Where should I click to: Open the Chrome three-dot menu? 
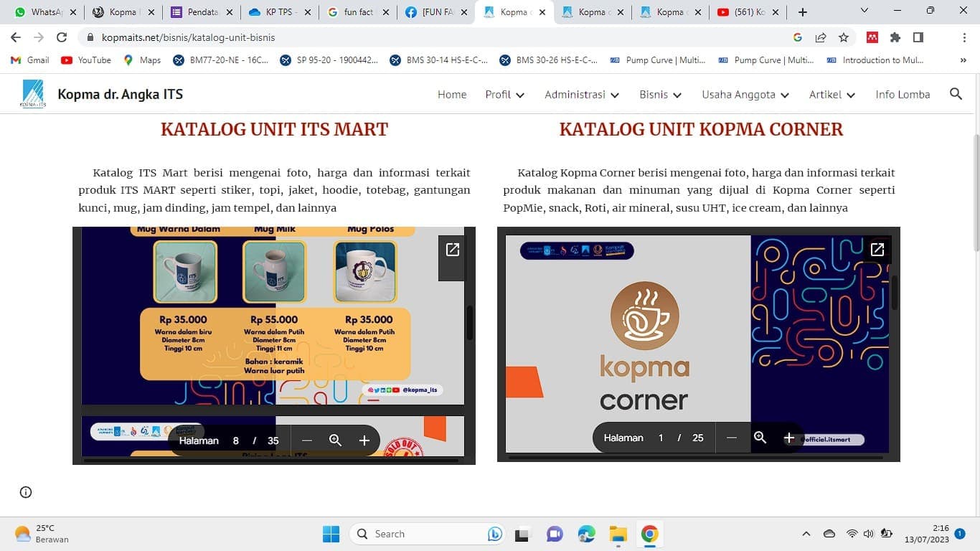coord(964,37)
